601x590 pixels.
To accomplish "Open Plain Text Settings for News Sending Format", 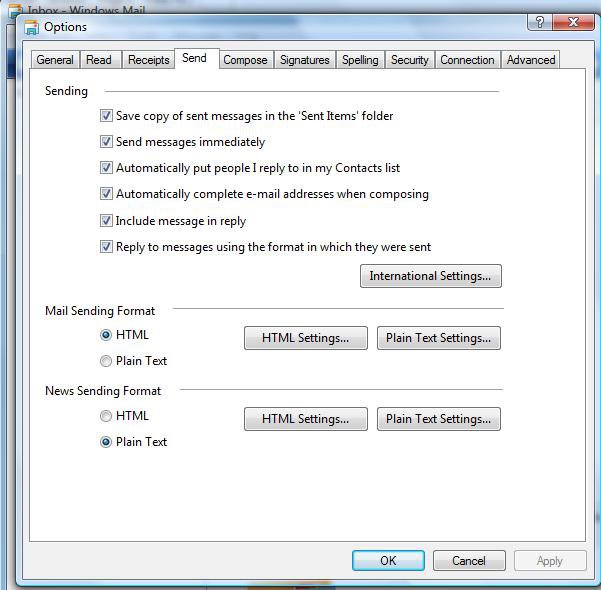I will [438, 419].
